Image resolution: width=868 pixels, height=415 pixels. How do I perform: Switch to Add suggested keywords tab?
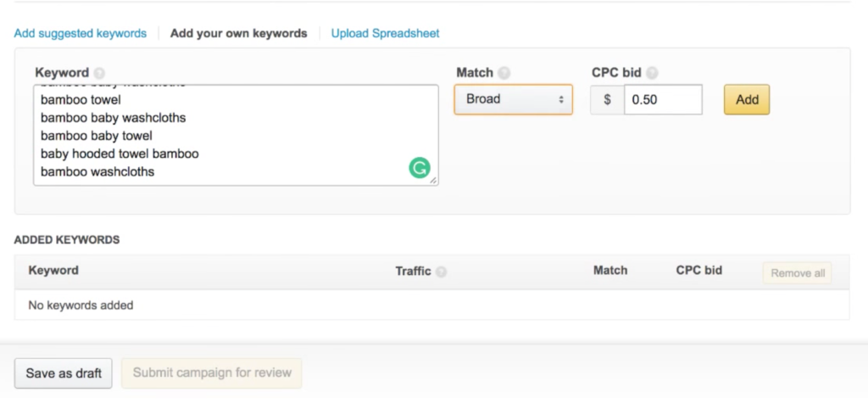81,33
